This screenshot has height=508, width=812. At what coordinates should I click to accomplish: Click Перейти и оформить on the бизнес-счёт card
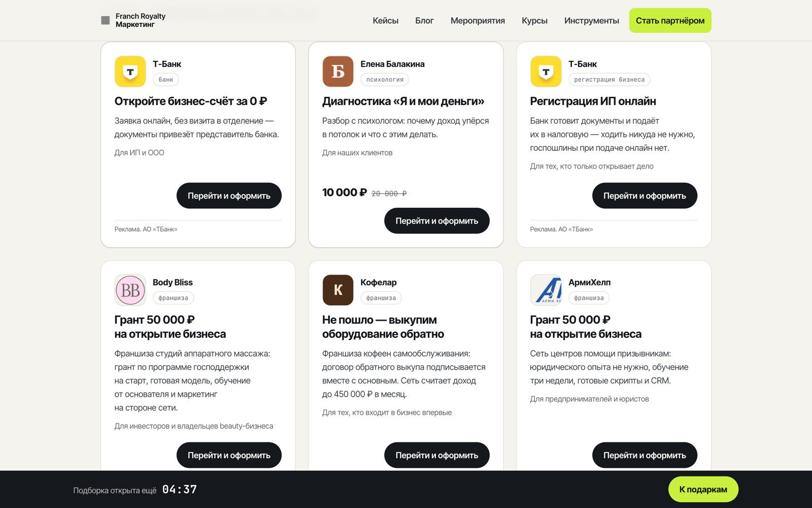(229, 196)
